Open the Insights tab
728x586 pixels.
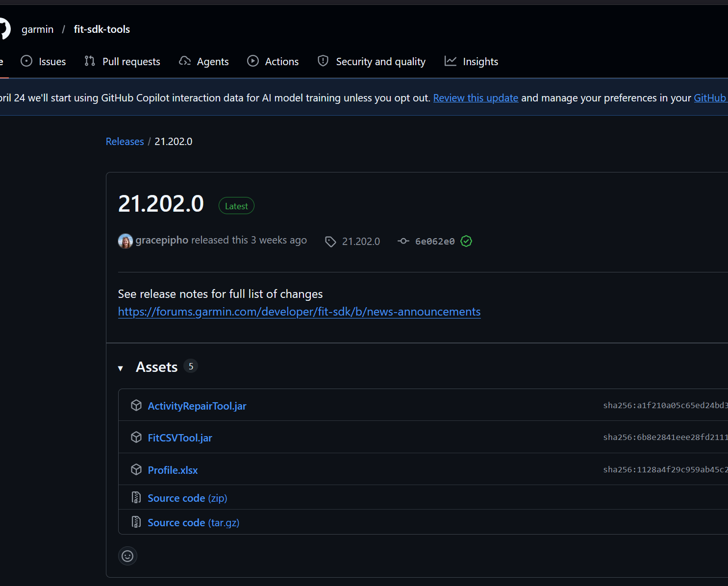472,61
